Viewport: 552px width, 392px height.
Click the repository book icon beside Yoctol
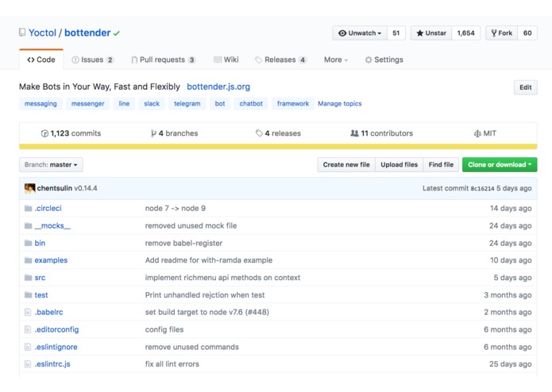(22, 33)
